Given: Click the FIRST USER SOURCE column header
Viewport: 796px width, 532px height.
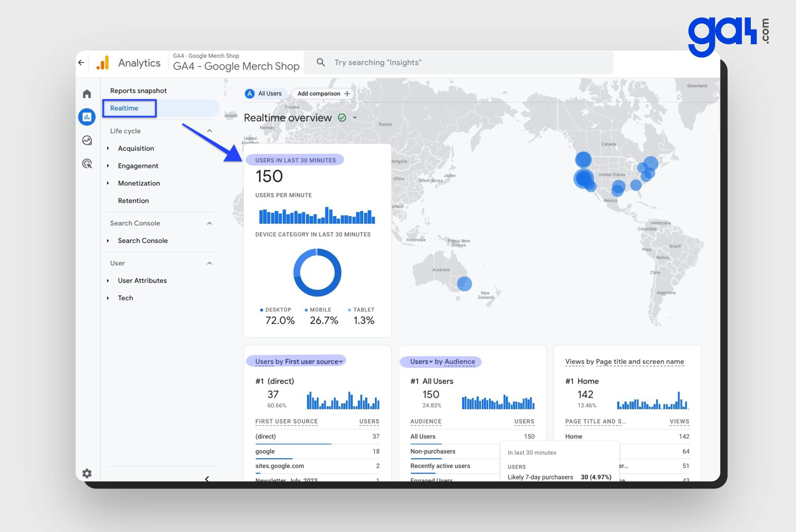Looking at the screenshot, I should 287,421.
